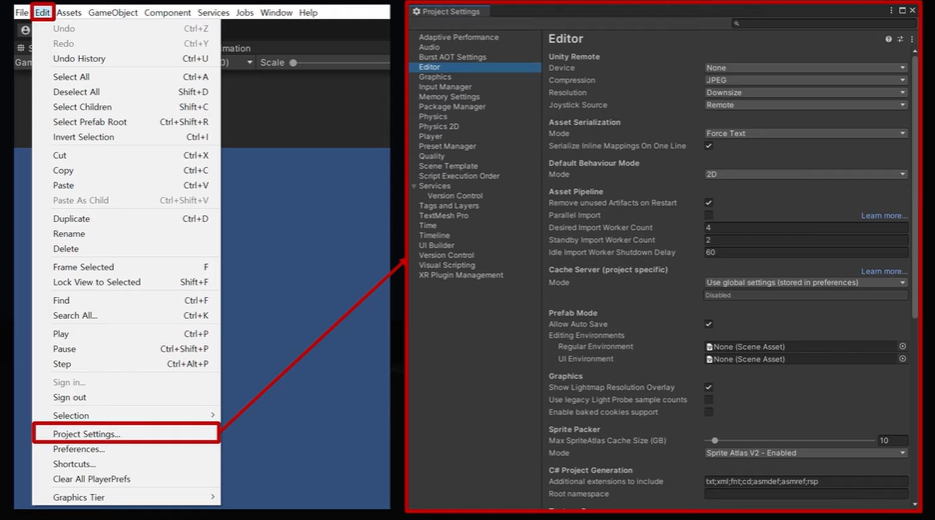Select TextMesh Pro category

(444, 216)
